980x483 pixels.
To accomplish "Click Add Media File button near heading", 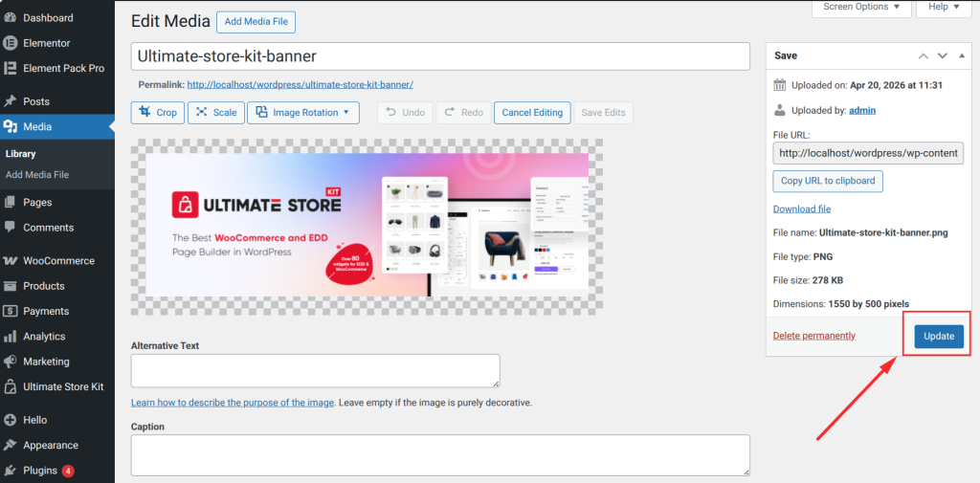I will [256, 22].
